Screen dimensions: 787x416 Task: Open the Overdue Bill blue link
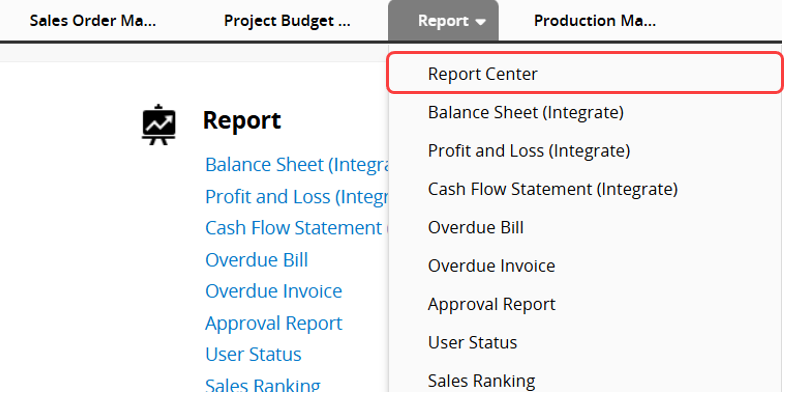pos(256,260)
